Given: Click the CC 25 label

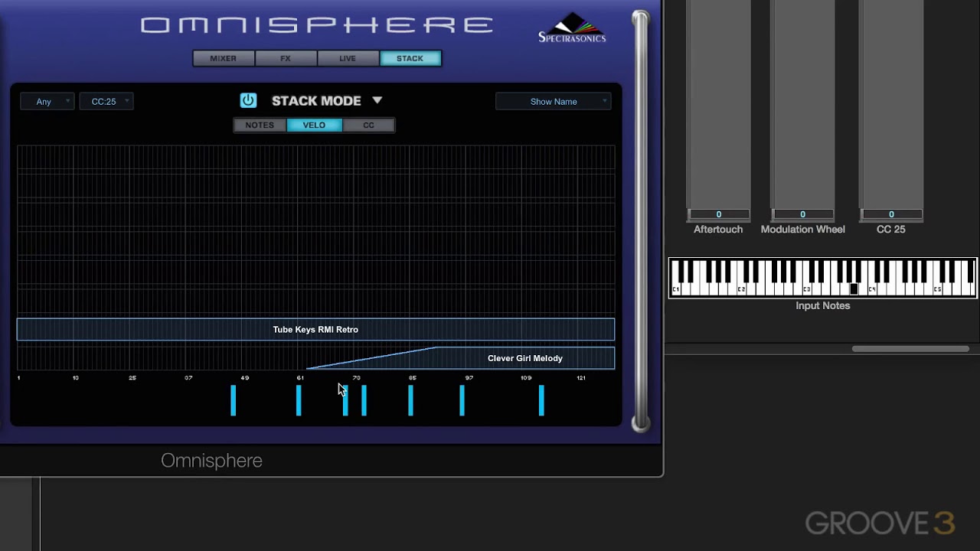Looking at the screenshot, I should (890, 229).
